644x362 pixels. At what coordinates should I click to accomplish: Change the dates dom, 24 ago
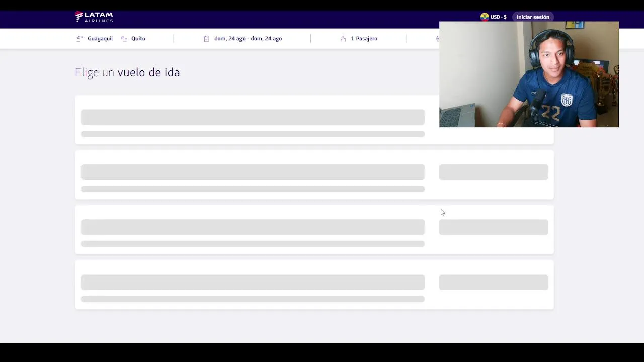tap(248, 39)
